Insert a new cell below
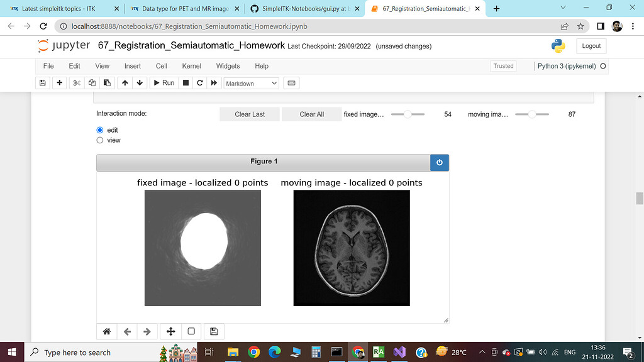This screenshot has height=362, width=644. click(60, 82)
